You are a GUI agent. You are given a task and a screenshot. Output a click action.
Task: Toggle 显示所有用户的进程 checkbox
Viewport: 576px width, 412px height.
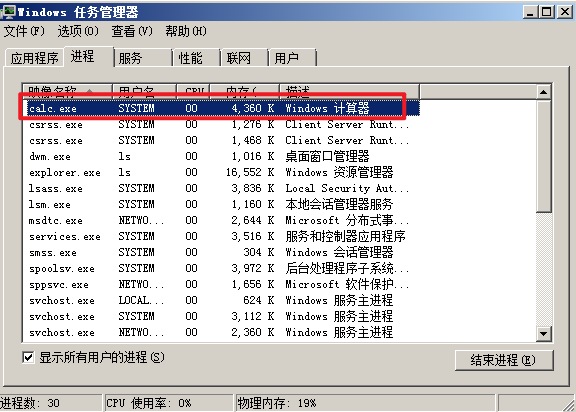[x=28, y=357]
